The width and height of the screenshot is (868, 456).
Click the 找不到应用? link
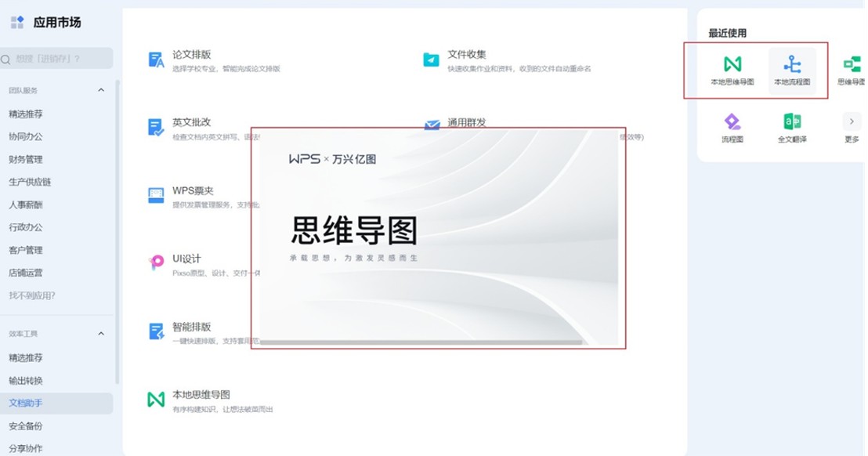(32, 295)
